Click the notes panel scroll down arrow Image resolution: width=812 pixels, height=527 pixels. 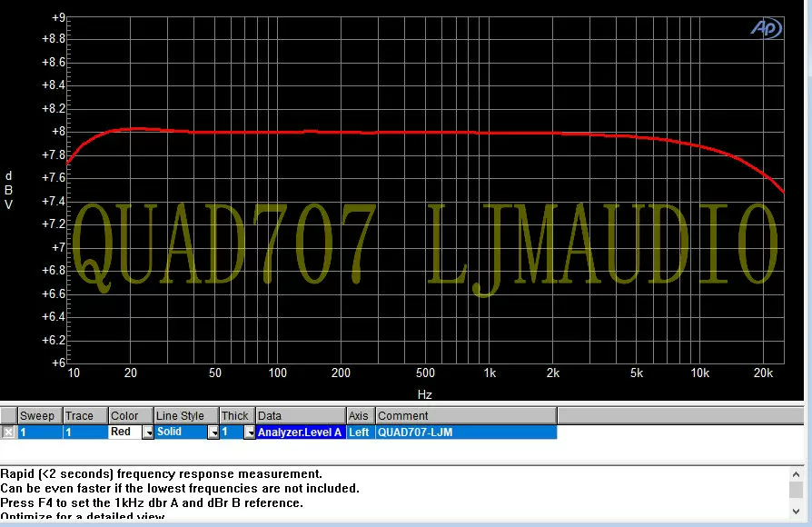tap(796, 511)
